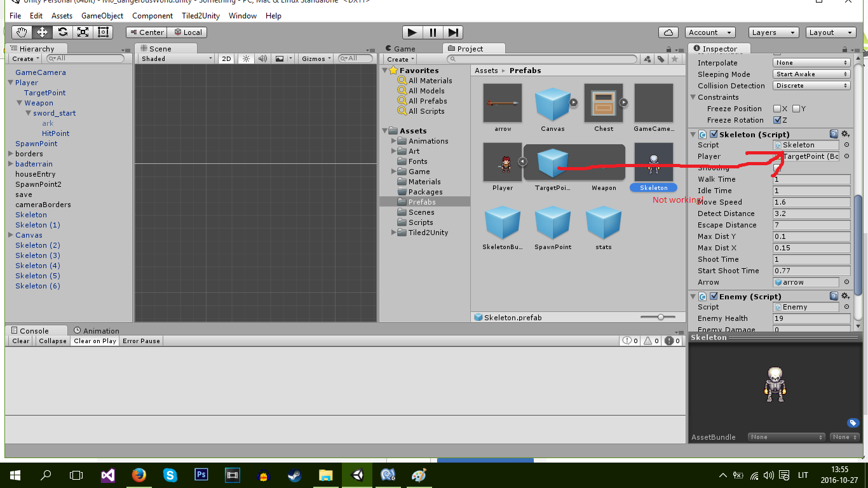Screen dimensions: 868x488
Task: Open Sleeping Mode dropdown
Action: click(811, 74)
